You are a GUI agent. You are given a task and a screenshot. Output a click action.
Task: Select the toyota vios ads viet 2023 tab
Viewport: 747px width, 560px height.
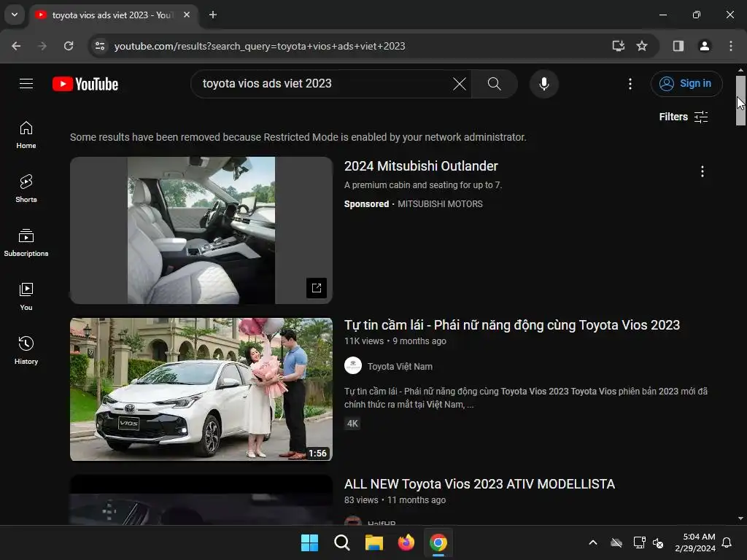click(x=115, y=15)
